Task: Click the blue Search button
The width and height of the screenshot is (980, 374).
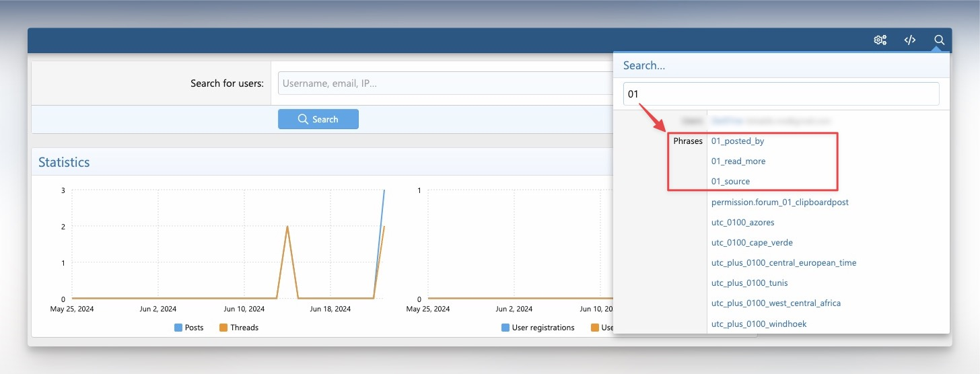Action: [x=318, y=119]
